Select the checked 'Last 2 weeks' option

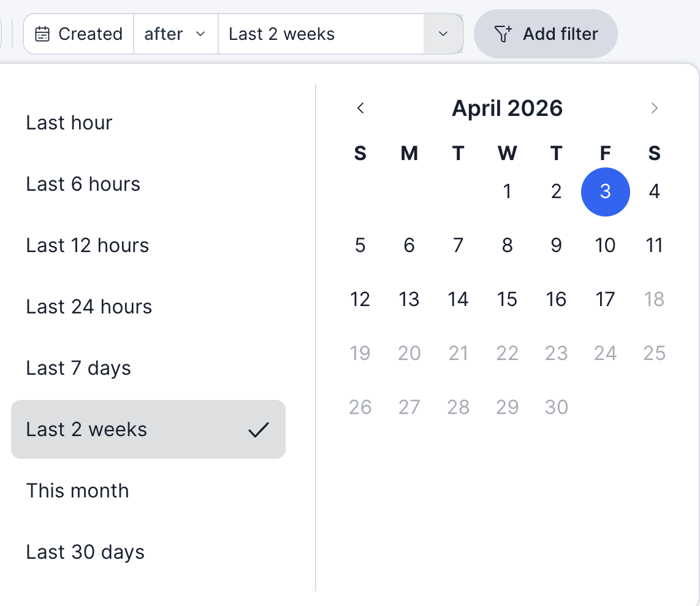click(x=148, y=429)
